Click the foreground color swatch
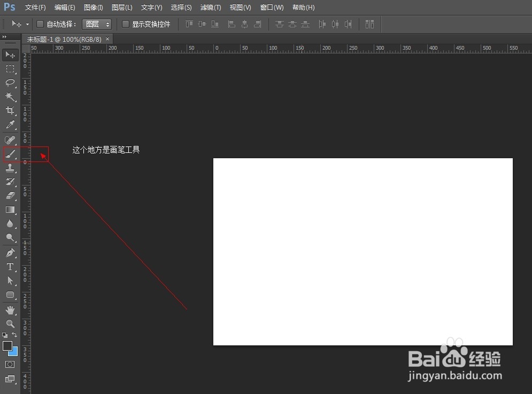This screenshot has width=532, height=394. tap(7, 346)
